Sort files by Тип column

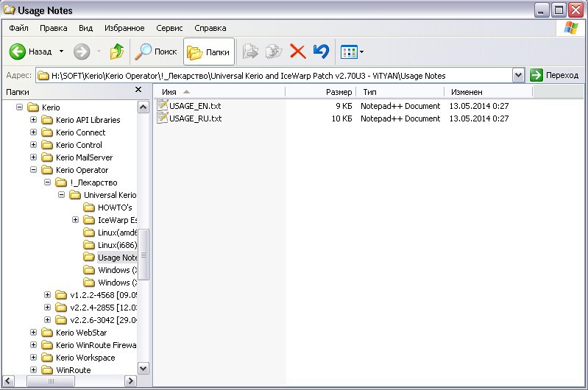400,92
